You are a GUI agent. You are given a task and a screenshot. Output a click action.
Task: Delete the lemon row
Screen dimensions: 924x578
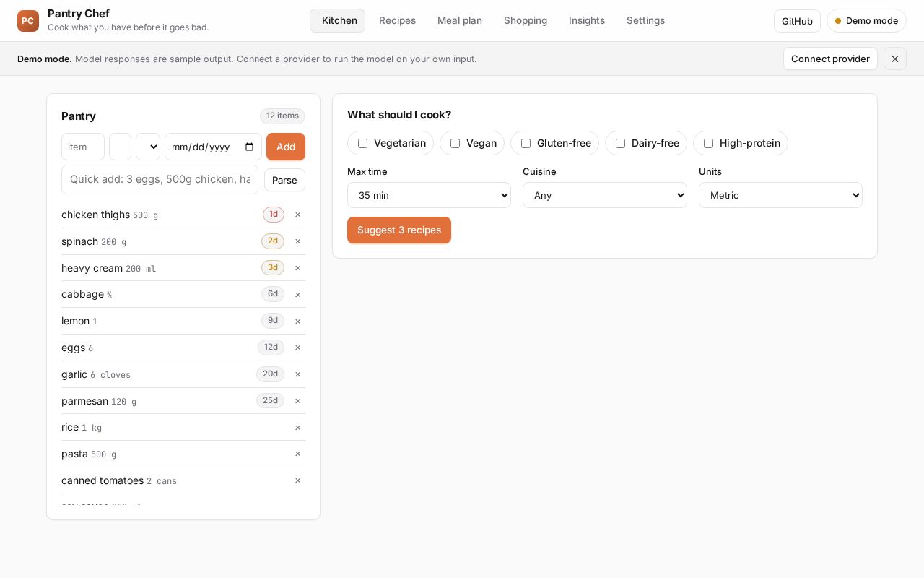pyautogui.click(x=297, y=321)
